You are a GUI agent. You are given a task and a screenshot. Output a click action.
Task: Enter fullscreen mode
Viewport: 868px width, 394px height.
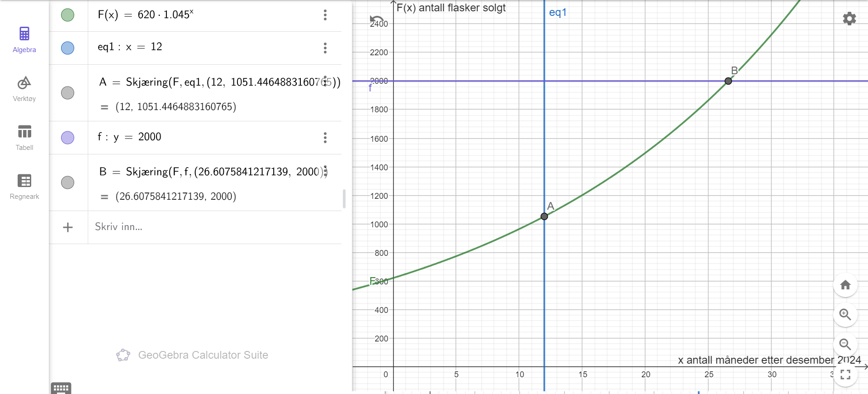[845, 374]
